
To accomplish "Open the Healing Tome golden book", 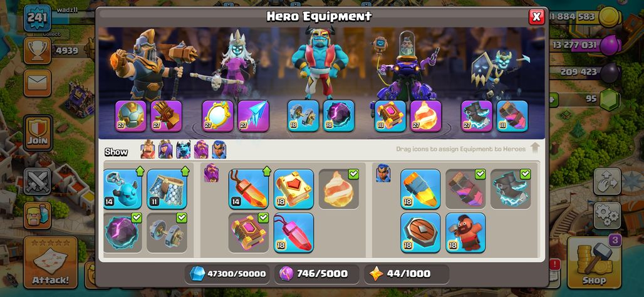I will pos(294,189).
